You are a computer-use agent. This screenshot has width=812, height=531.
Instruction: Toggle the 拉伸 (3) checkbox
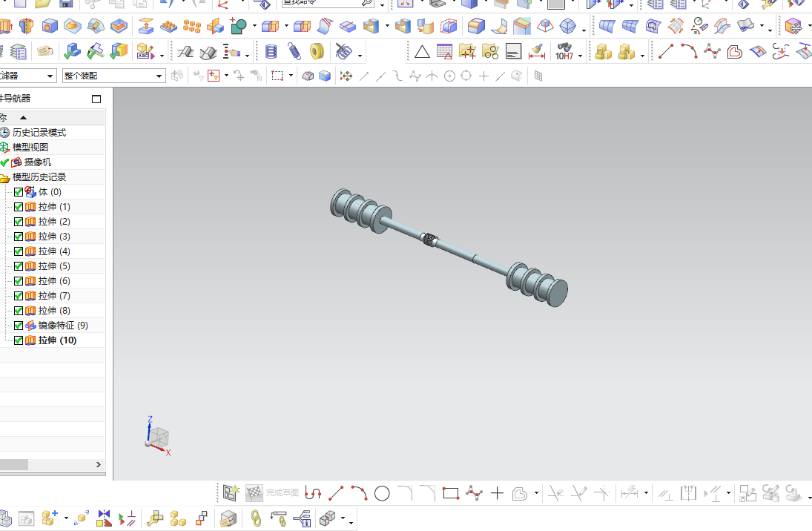point(19,237)
